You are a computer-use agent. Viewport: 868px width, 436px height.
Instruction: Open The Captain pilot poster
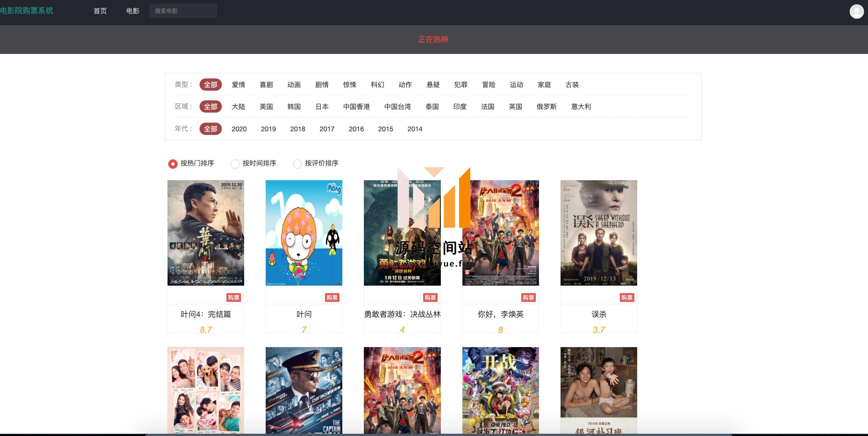[x=304, y=390]
